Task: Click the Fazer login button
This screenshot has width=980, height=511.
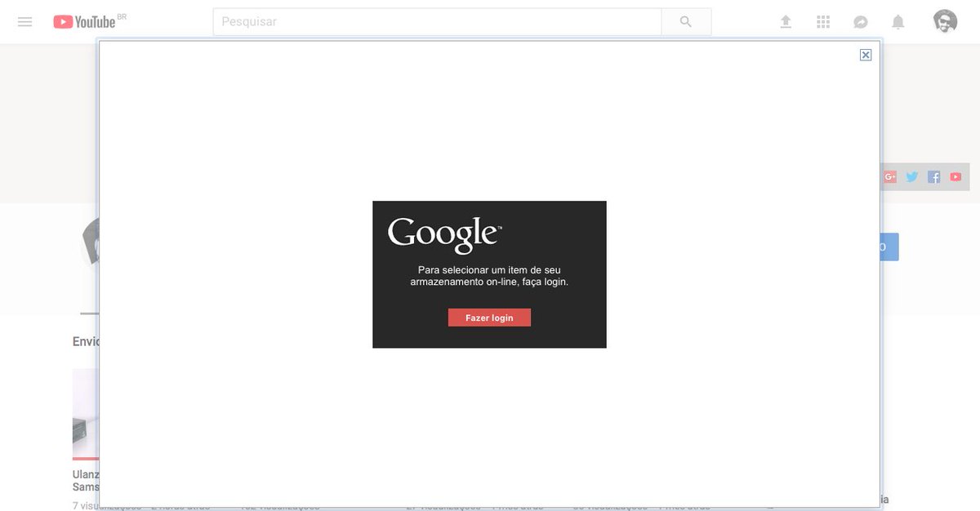Action: tap(489, 318)
